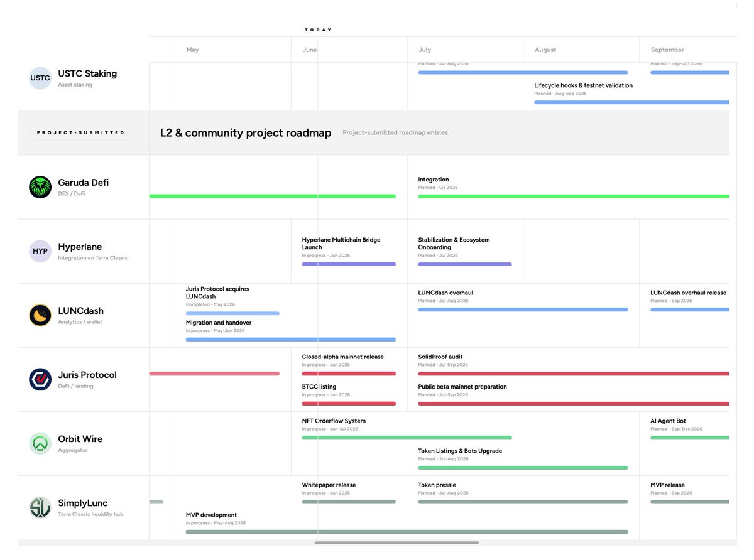Open the Juris Protocol project name

[87, 375]
